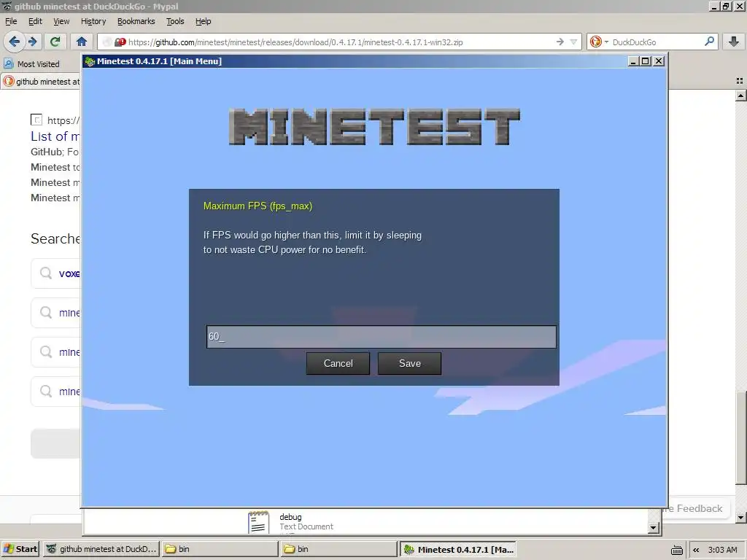Open the Bookmarks menu
The image size is (747, 560).
tap(136, 21)
